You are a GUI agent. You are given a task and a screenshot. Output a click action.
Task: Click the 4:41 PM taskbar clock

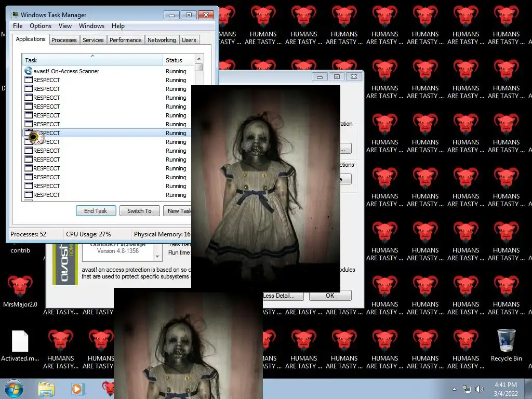(506, 385)
